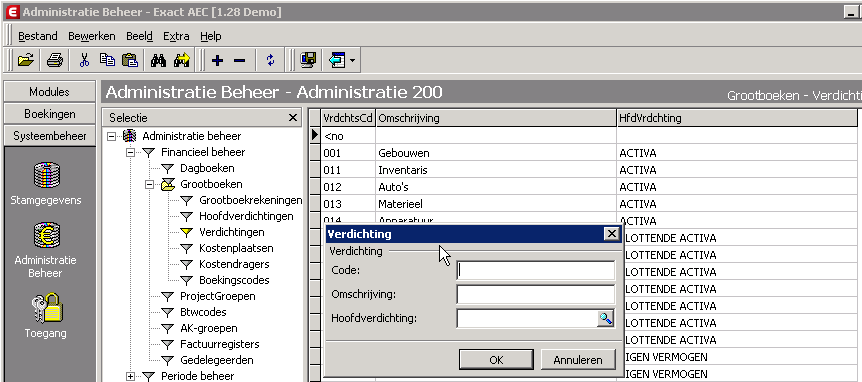Open the Bewerken menu
The height and width of the screenshot is (382, 862).
[x=92, y=36]
